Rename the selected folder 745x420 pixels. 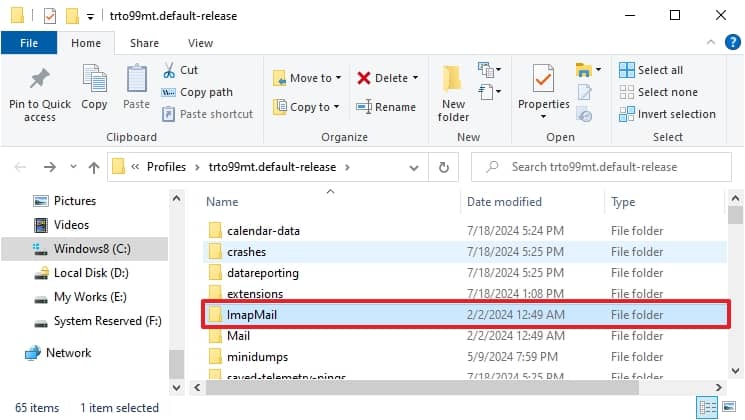386,107
